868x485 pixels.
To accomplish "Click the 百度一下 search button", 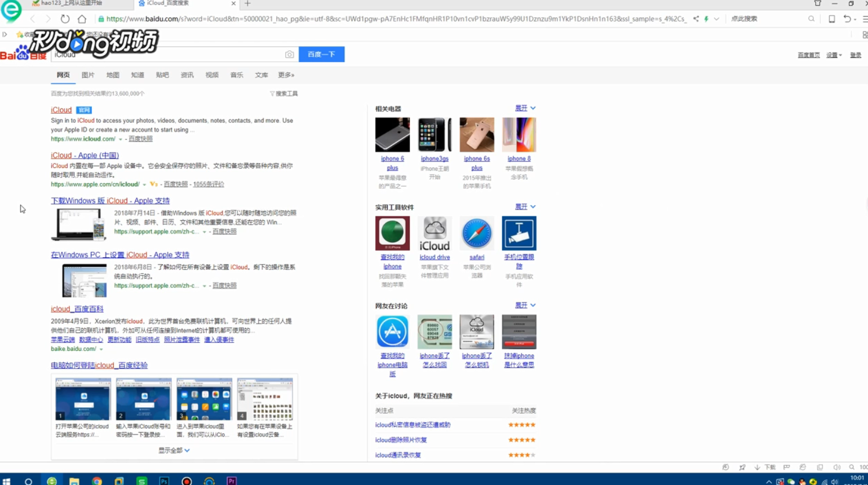I will pos(321,54).
